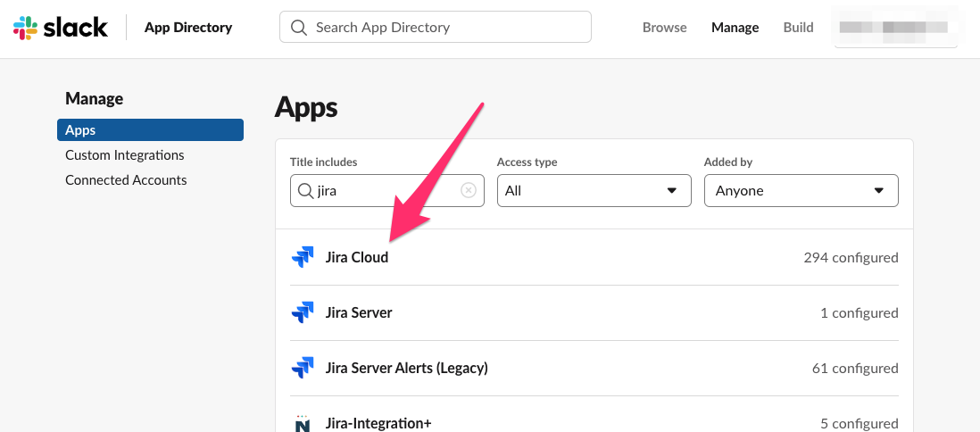This screenshot has height=432, width=980.
Task: Click the '5 configured' count
Action: click(x=860, y=423)
